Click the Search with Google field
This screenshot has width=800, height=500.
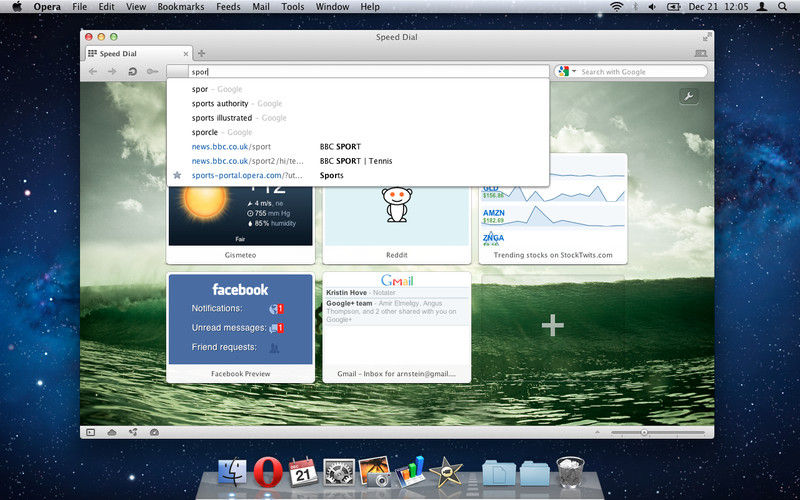pos(640,72)
